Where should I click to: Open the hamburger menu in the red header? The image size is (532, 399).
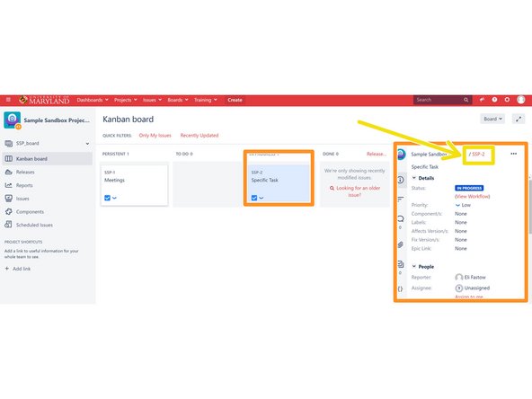(x=8, y=100)
